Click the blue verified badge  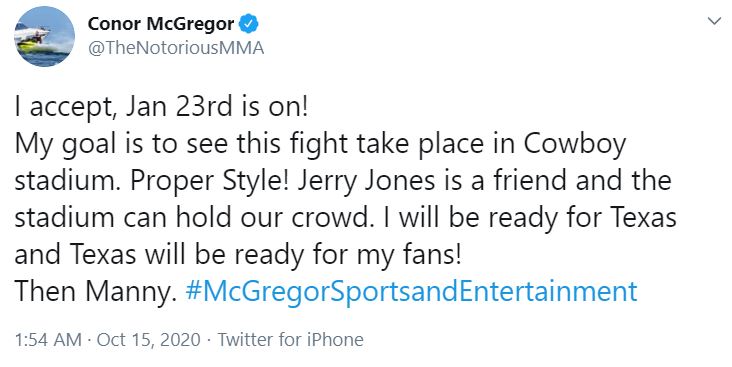pos(249,24)
